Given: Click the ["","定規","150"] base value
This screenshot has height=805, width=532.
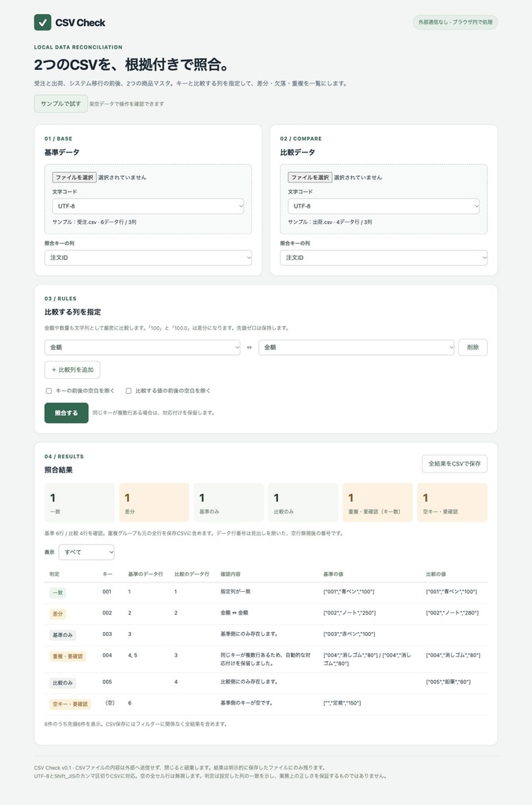Looking at the screenshot, I should (342, 703).
